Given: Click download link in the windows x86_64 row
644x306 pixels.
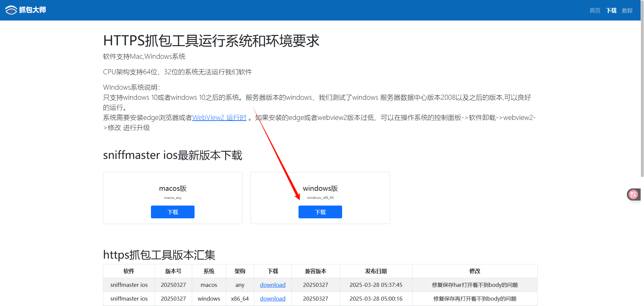Looking at the screenshot, I should coord(273,299).
